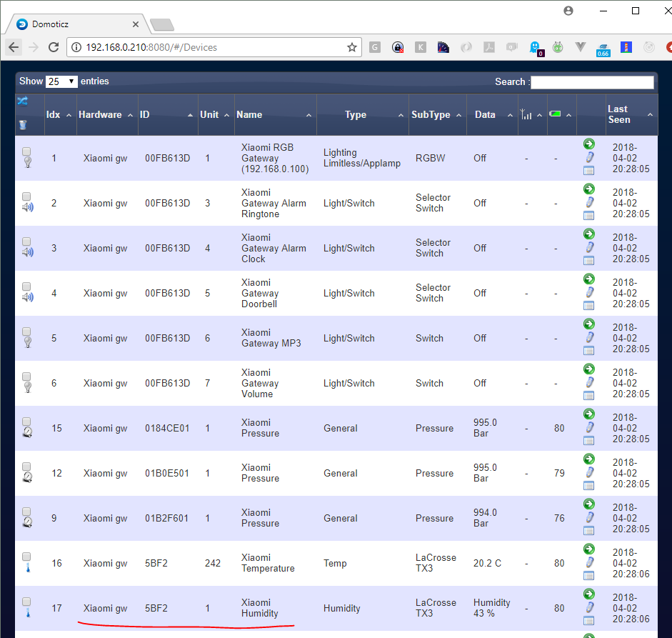
Task: Click the lightbulb icon for Xiaomi RGB Gateway
Action: [x=27, y=162]
